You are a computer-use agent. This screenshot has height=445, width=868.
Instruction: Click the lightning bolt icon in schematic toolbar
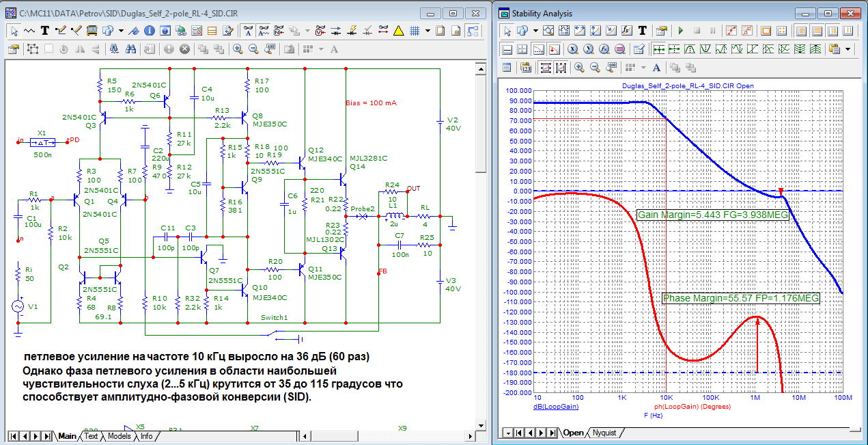(x=353, y=31)
